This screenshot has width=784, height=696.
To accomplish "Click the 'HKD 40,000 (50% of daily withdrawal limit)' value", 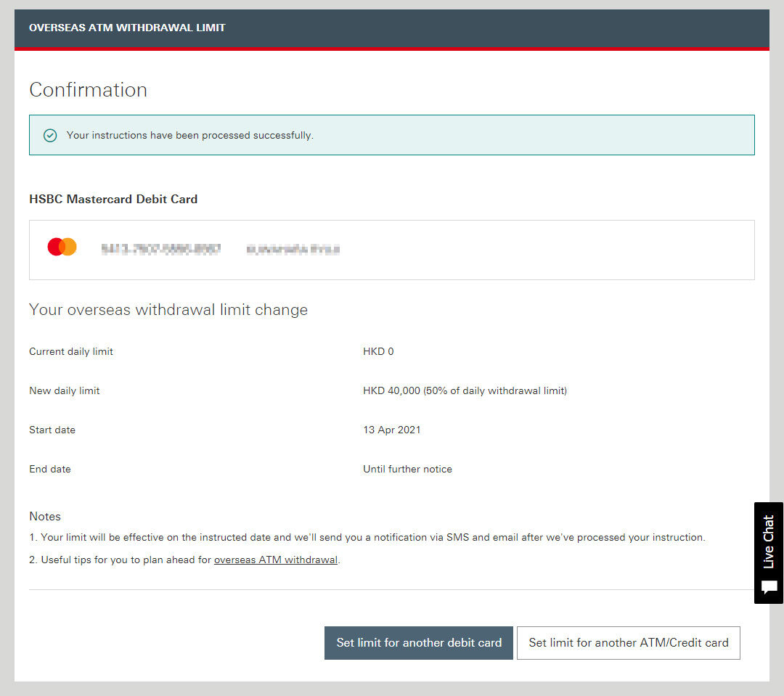I will click(465, 390).
